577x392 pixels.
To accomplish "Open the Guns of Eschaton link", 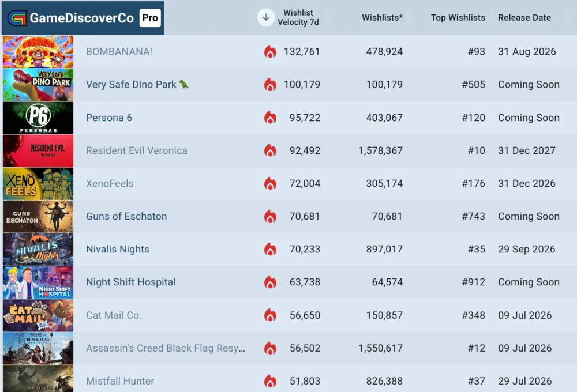I will point(126,216).
